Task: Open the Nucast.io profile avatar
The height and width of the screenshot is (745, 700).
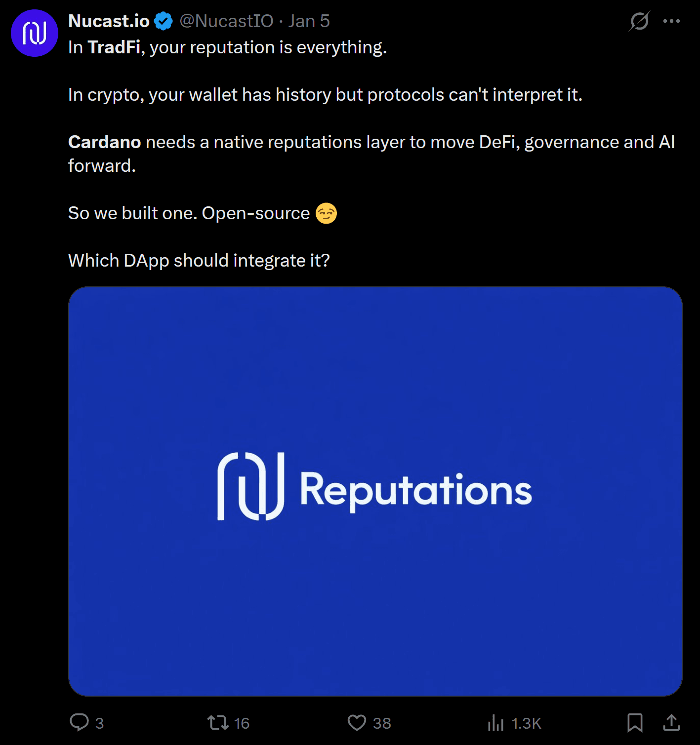Action: tap(35, 33)
